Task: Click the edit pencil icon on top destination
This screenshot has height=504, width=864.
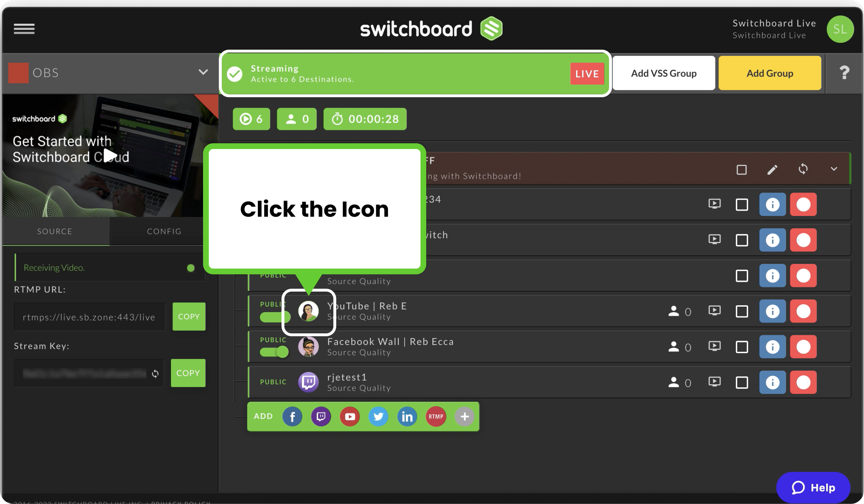Action: [772, 169]
